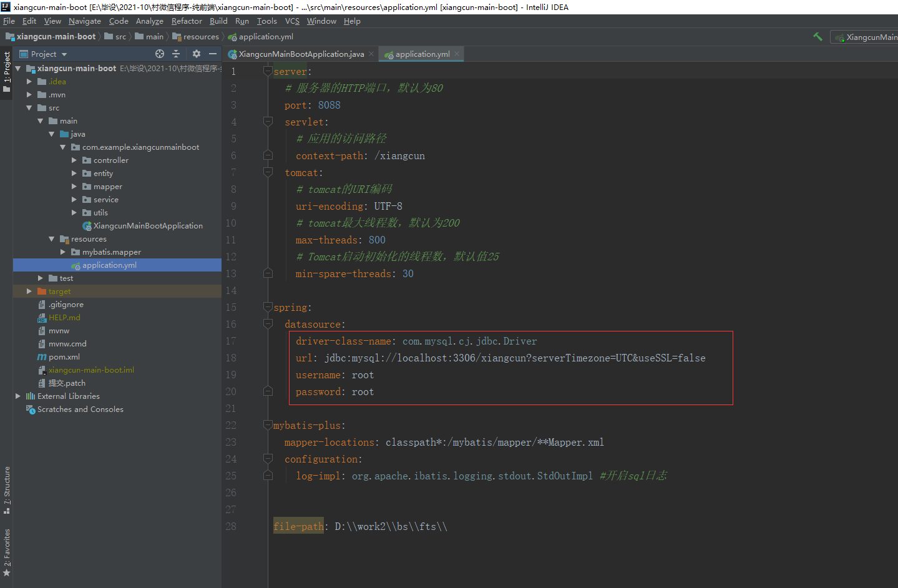Collapse the xiangcun-main-boot root node
The image size is (898, 588).
pos(18,69)
